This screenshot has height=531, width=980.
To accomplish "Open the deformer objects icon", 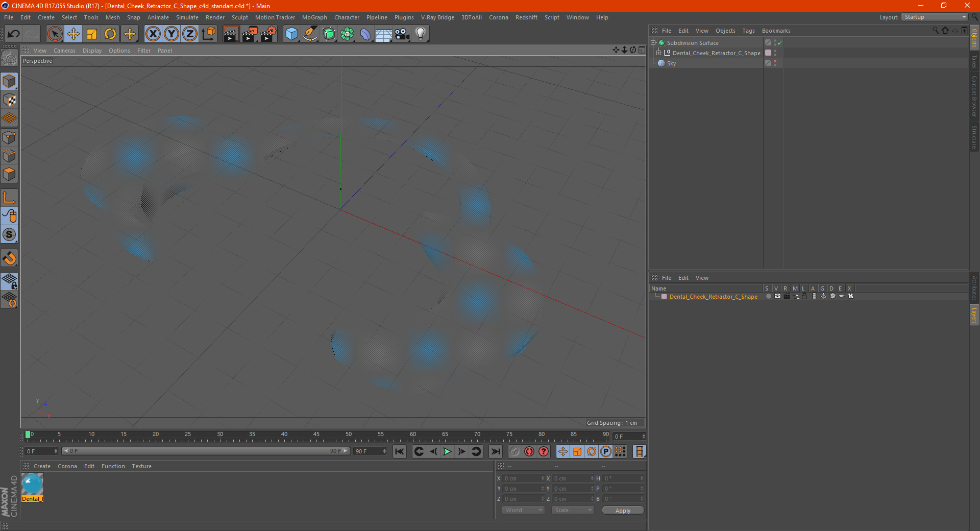I will 365,34.
